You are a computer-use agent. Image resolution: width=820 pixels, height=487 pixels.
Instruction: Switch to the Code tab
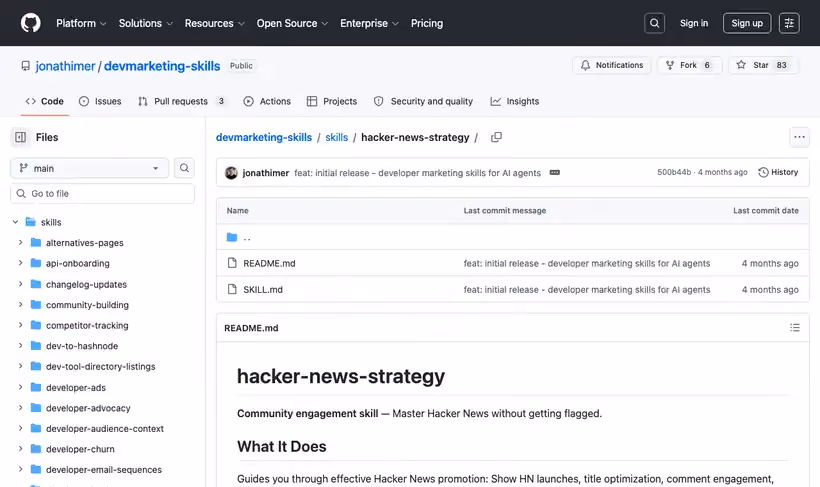coord(44,101)
